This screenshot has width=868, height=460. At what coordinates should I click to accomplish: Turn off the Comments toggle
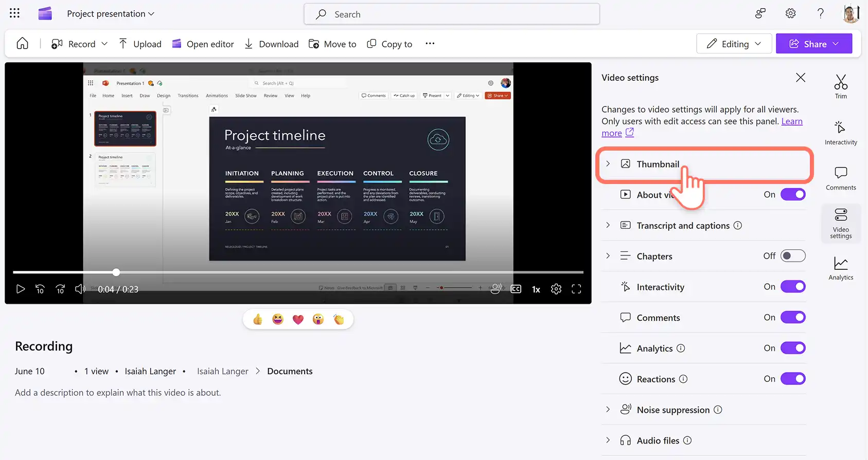[x=793, y=318]
